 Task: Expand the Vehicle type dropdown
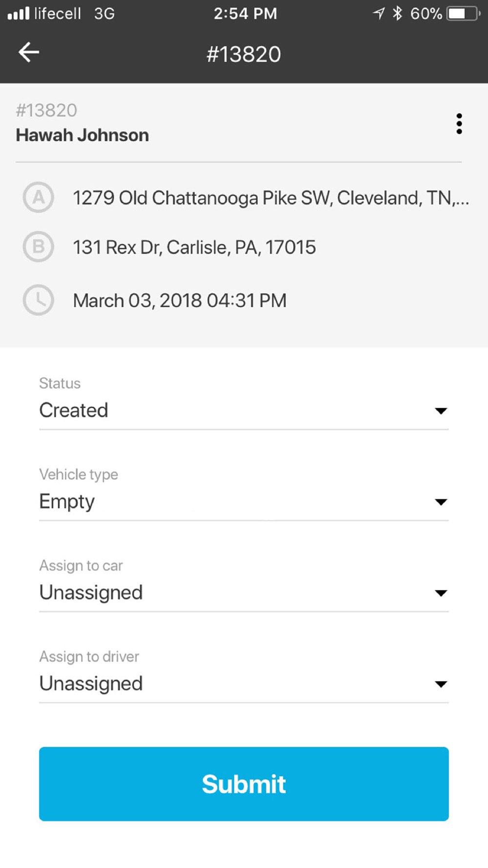click(244, 502)
